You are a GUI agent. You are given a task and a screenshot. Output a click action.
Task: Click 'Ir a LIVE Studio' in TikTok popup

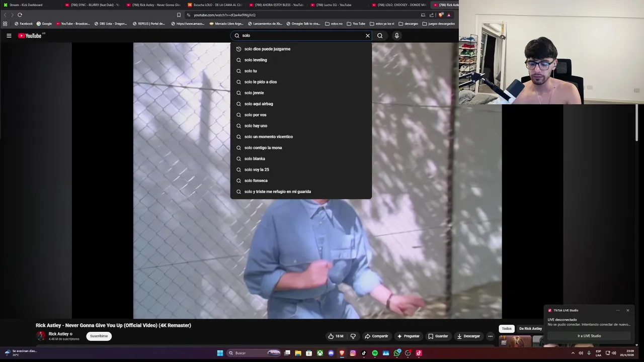[x=589, y=336]
